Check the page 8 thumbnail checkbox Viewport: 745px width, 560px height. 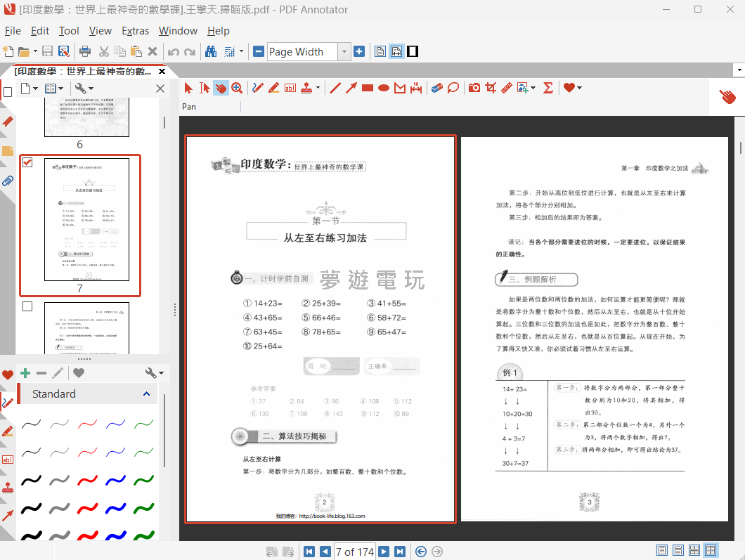tap(27, 306)
